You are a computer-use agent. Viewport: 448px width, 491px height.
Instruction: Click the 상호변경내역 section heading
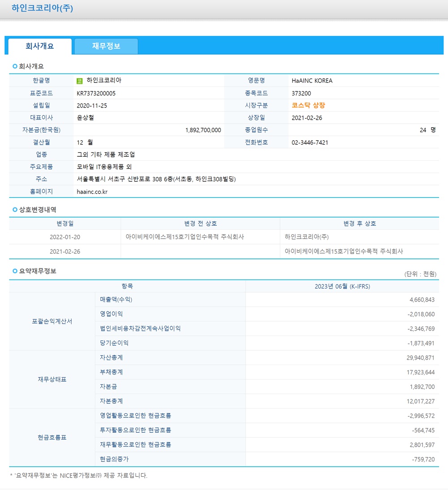point(38,210)
